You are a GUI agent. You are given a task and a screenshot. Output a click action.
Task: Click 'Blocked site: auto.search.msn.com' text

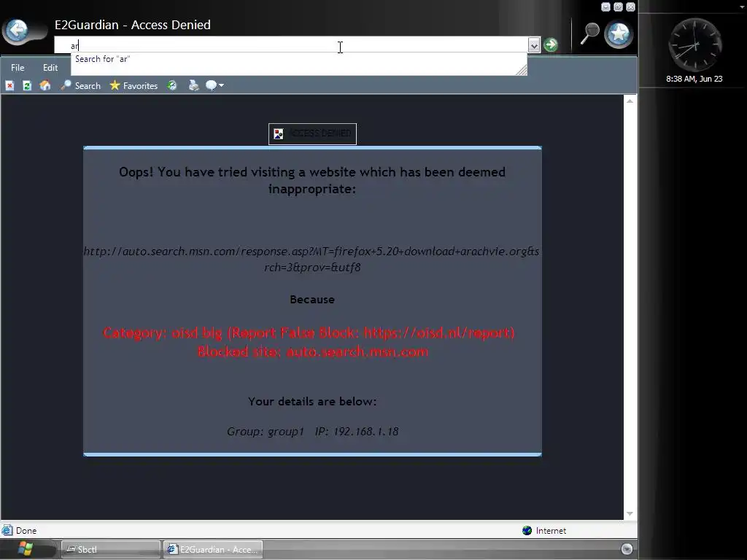312,352
